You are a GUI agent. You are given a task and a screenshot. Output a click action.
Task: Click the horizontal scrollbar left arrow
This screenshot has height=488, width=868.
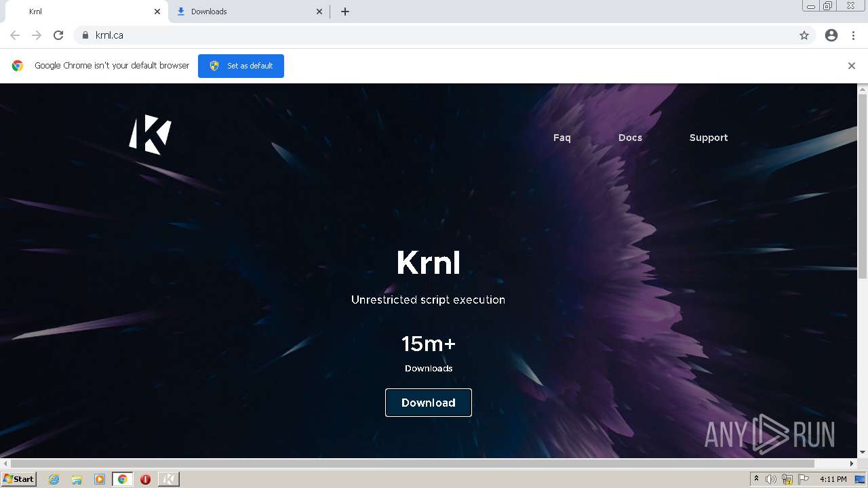tap(5, 464)
